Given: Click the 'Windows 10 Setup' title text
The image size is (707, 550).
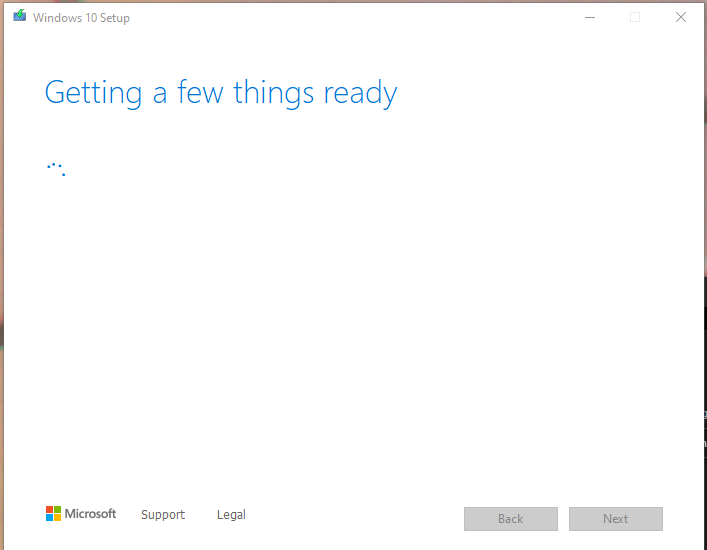Looking at the screenshot, I should 82,18.
